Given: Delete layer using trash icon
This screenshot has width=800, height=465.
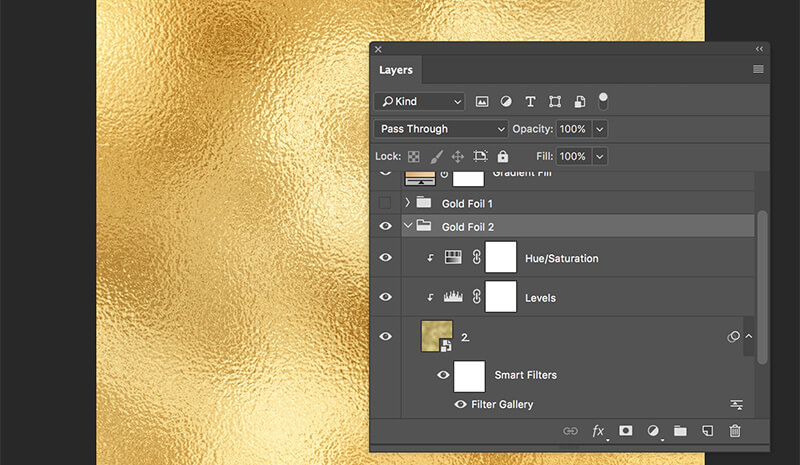Looking at the screenshot, I should pos(735,431).
